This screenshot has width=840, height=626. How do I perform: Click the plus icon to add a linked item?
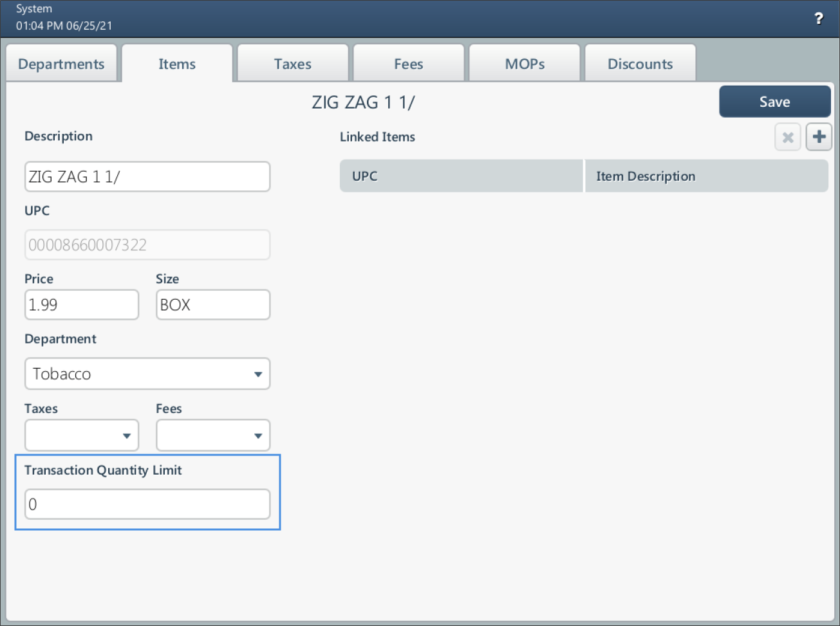(818, 136)
